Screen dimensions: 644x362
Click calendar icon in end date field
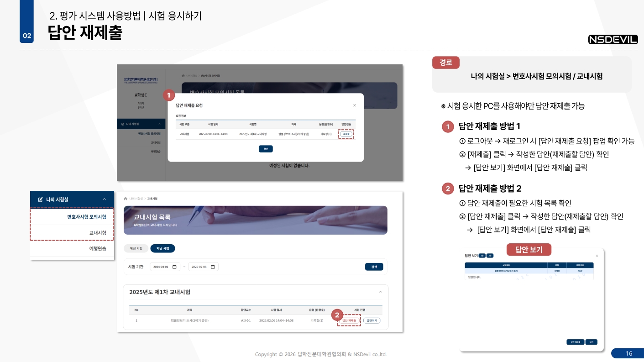[213, 267]
